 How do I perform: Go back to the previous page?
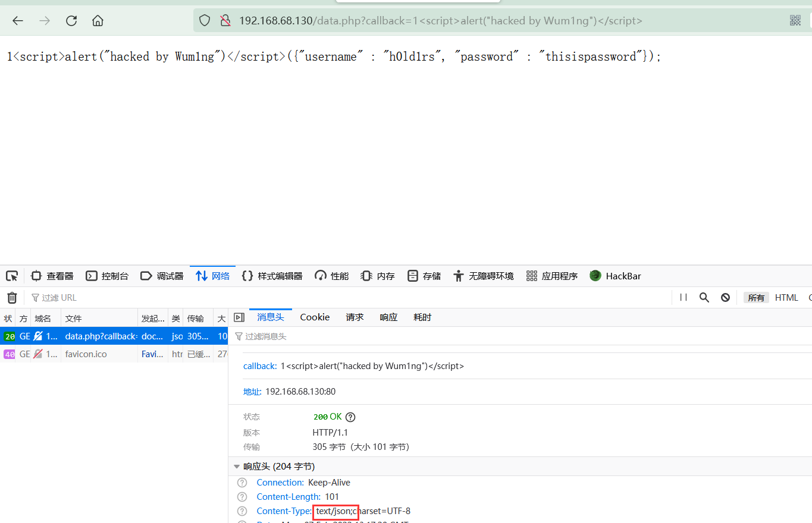[18, 21]
